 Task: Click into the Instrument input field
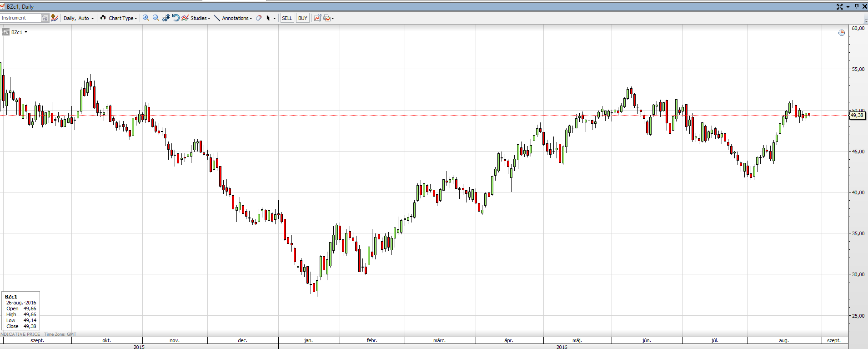coord(20,18)
